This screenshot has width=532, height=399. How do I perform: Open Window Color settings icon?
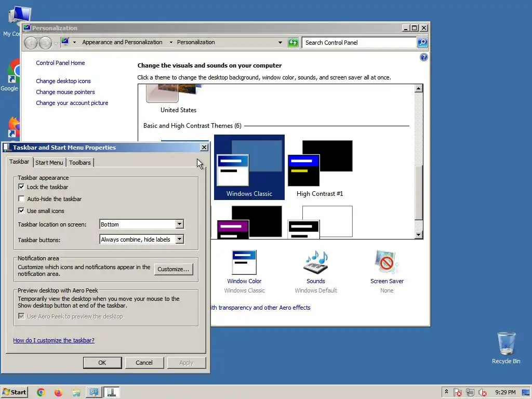click(244, 262)
